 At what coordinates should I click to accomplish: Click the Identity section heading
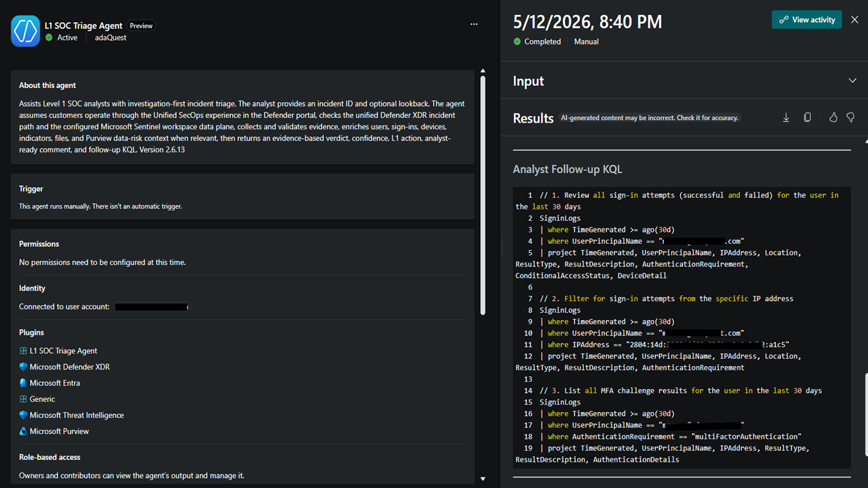32,289
